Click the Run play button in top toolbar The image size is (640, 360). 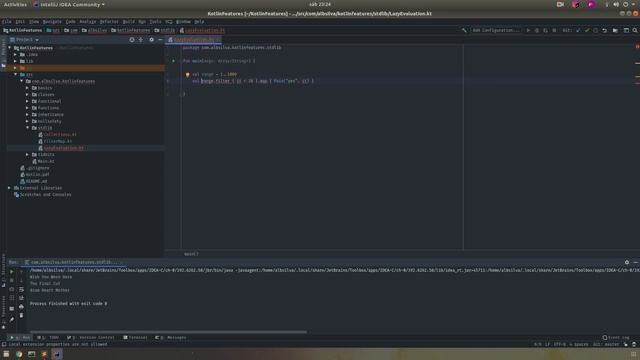pyautogui.click(x=528, y=30)
